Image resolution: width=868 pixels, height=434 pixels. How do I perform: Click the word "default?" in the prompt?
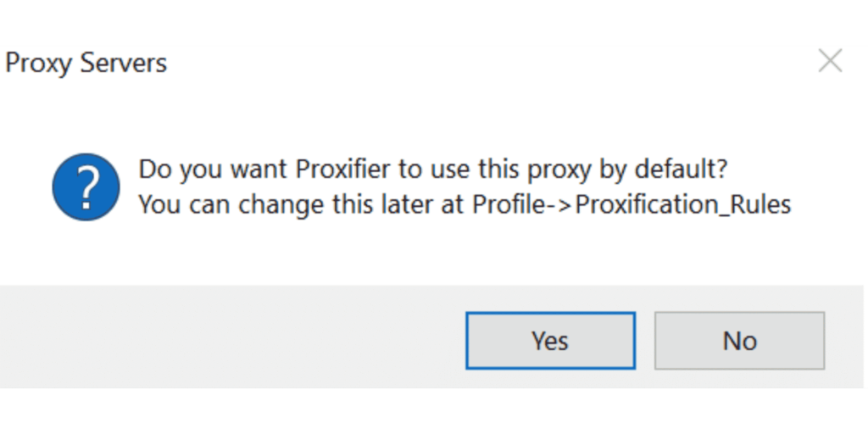pyautogui.click(x=681, y=169)
